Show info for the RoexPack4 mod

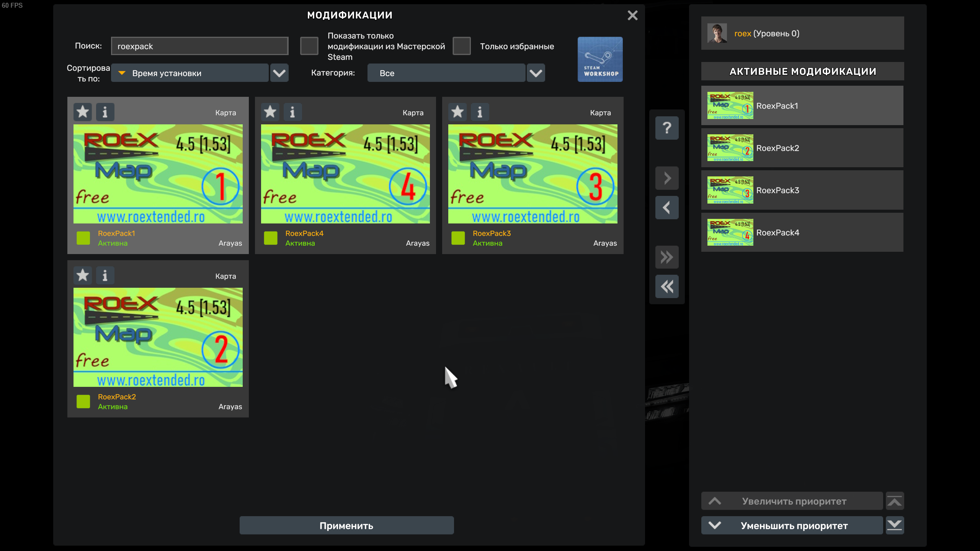[292, 112]
